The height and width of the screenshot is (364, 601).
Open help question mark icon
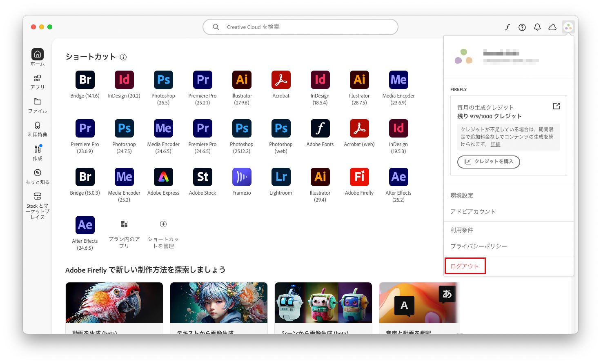coord(522,27)
